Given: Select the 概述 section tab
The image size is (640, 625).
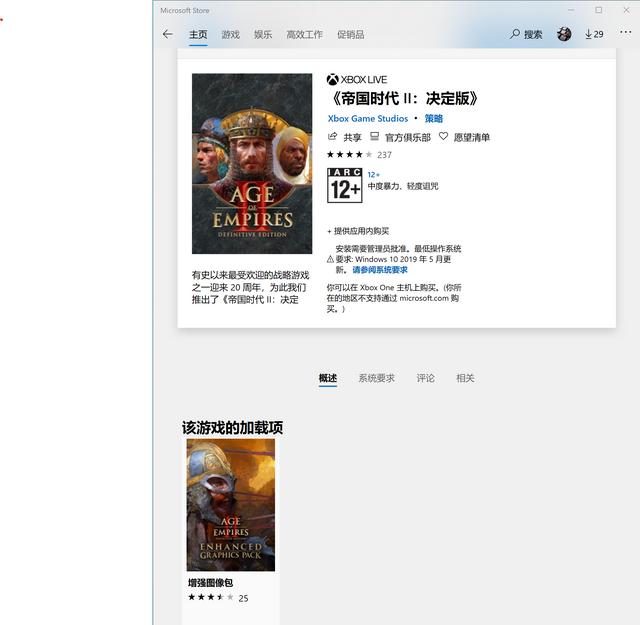Looking at the screenshot, I should coord(328,378).
